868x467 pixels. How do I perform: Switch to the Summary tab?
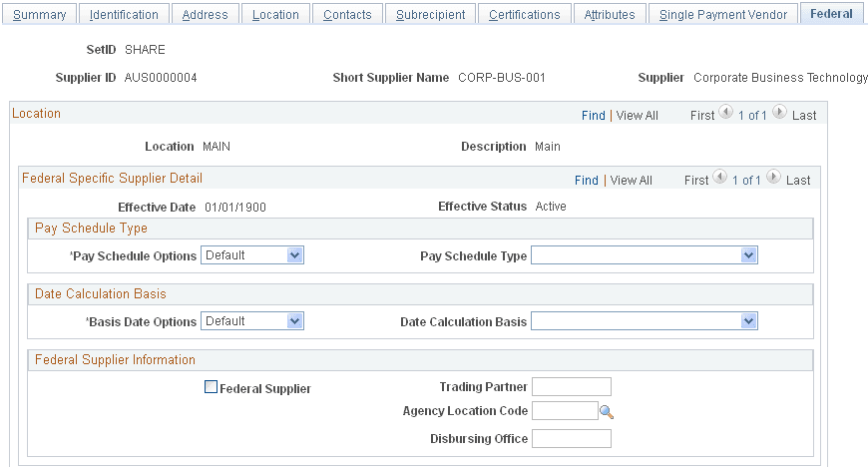pos(39,14)
